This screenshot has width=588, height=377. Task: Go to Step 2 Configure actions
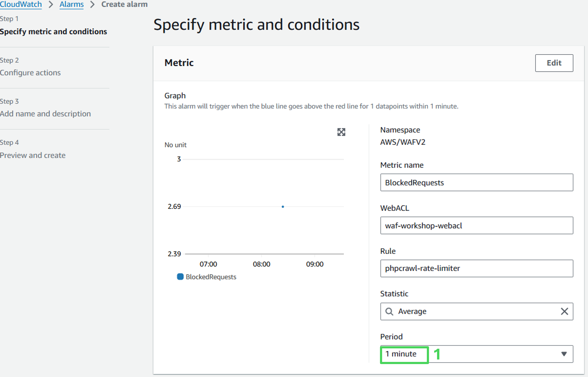point(30,73)
